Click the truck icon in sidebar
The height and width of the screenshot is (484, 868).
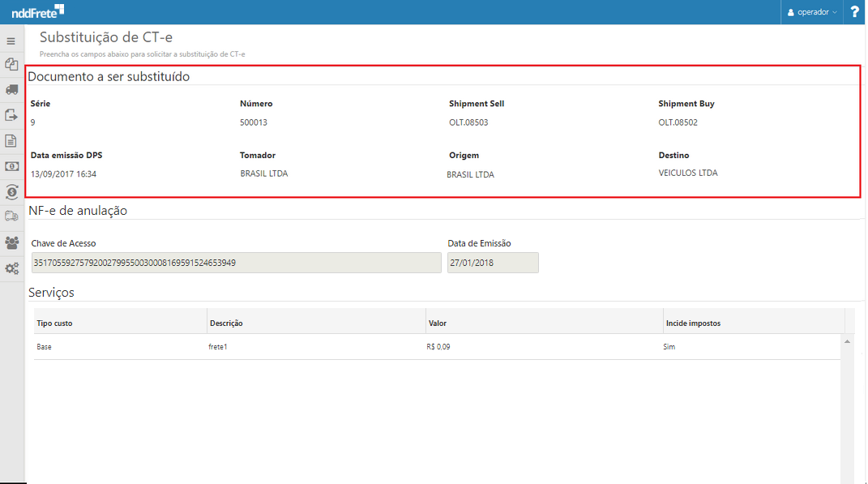coord(11,89)
